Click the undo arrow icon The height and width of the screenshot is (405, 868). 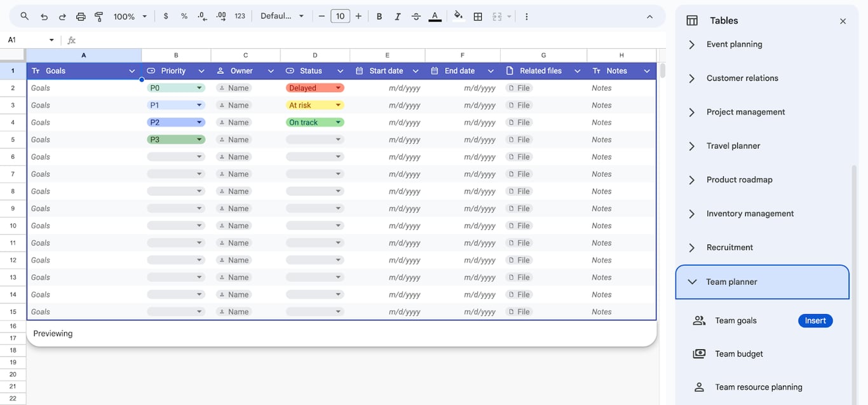tap(44, 17)
